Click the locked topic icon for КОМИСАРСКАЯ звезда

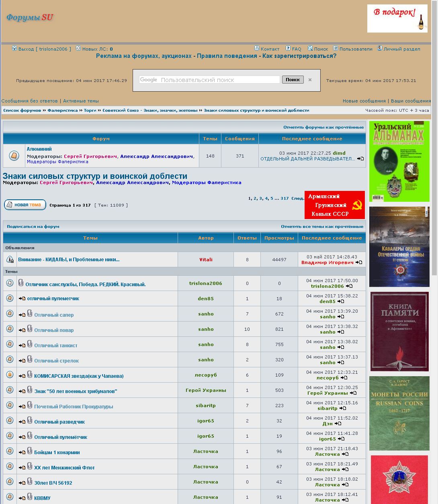point(10,375)
